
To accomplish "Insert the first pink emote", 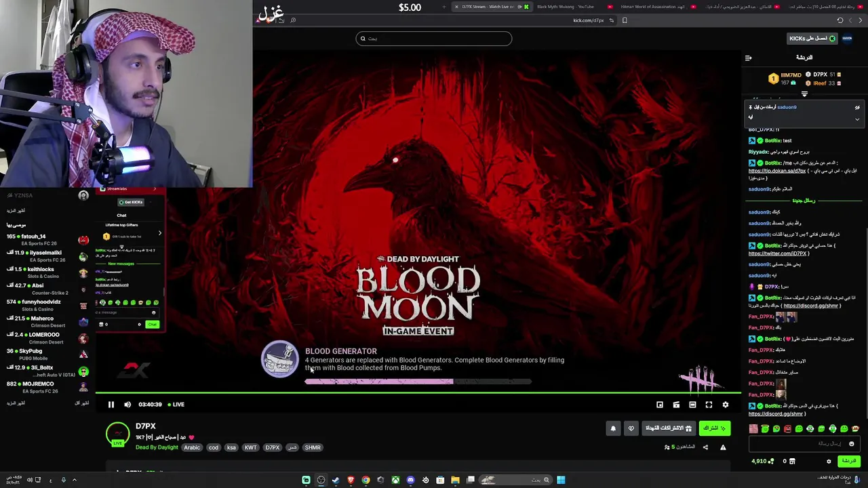I will pyautogui.click(x=753, y=429).
